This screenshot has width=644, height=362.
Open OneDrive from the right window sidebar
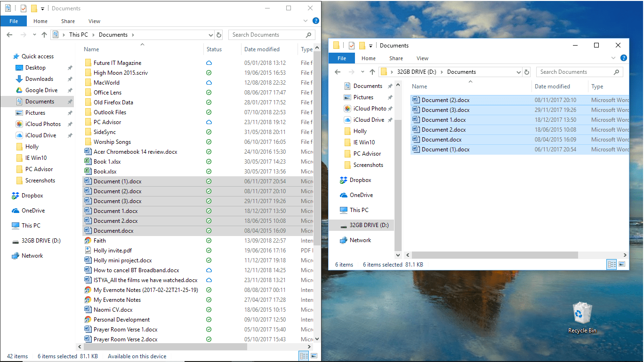(x=361, y=195)
